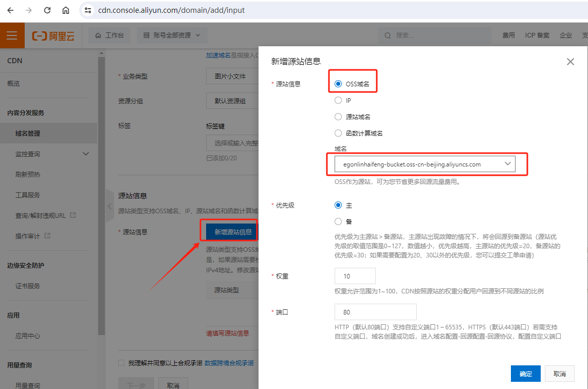The height and width of the screenshot is (389, 588).
Task: Expand 监控查询 sidebar submenu
Action: coord(86,154)
